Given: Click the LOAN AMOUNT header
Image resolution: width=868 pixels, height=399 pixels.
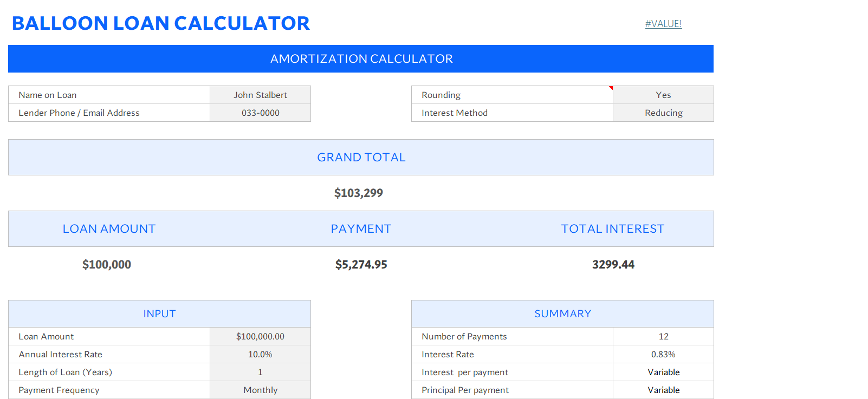Looking at the screenshot, I should (109, 228).
